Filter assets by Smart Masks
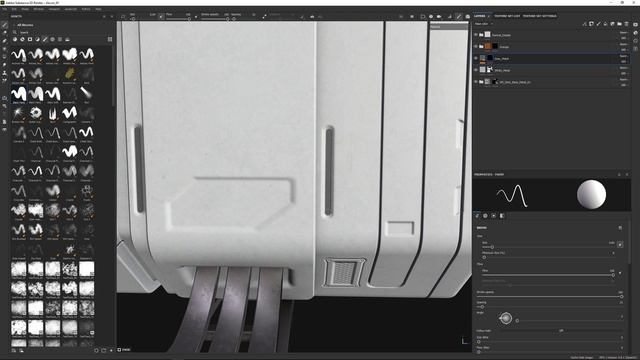This screenshot has height=360, width=640. pos(30,39)
